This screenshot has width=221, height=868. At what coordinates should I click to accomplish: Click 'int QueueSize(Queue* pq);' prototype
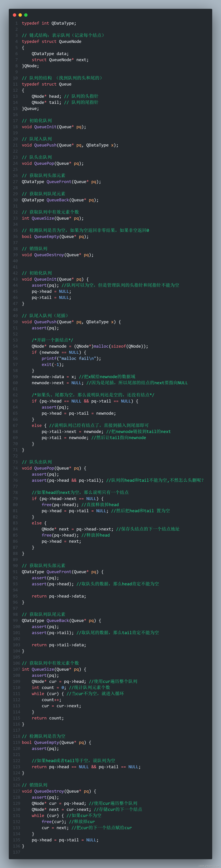(53, 218)
